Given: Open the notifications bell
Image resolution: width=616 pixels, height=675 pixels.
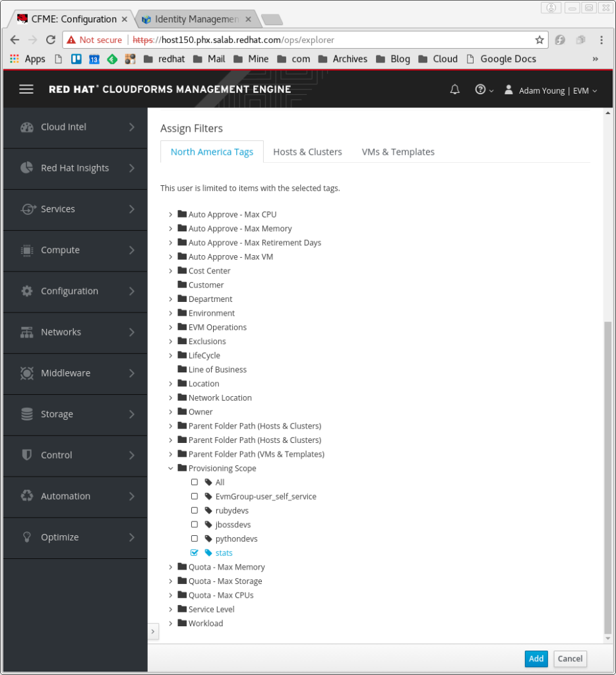Looking at the screenshot, I should [455, 90].
